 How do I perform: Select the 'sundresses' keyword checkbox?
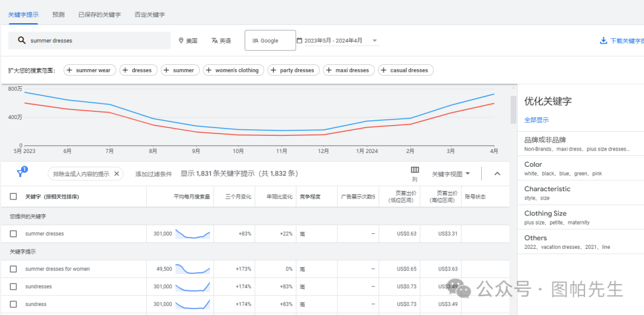tap(13, 286)
